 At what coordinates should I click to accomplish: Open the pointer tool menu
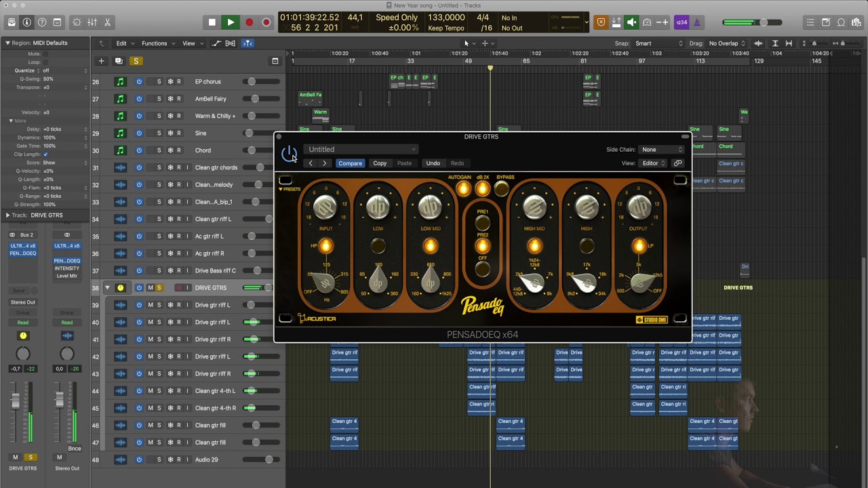[469, 43]
